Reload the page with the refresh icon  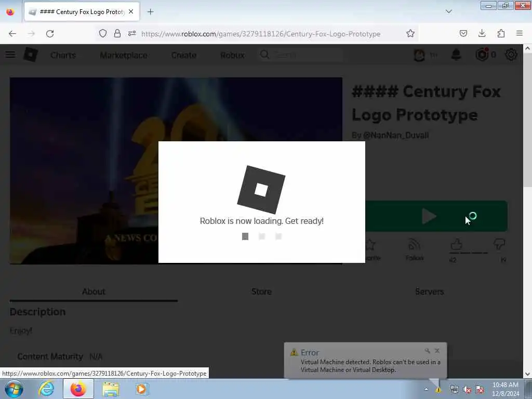(50, 34)
